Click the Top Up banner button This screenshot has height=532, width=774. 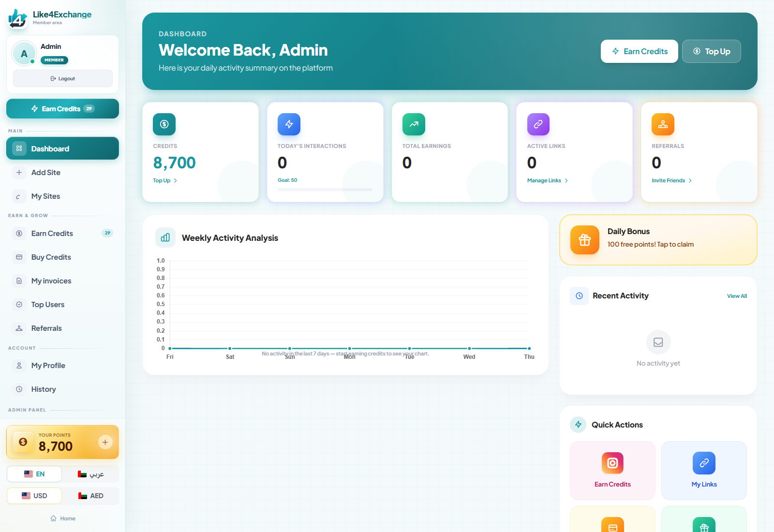[x=712, y=51]
